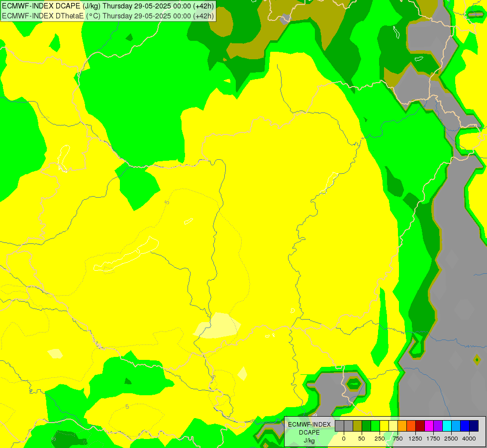Click the DCAPE label in the legend
Screen dimensions: 487x448
pyautogui.click(x=309, y=433)
